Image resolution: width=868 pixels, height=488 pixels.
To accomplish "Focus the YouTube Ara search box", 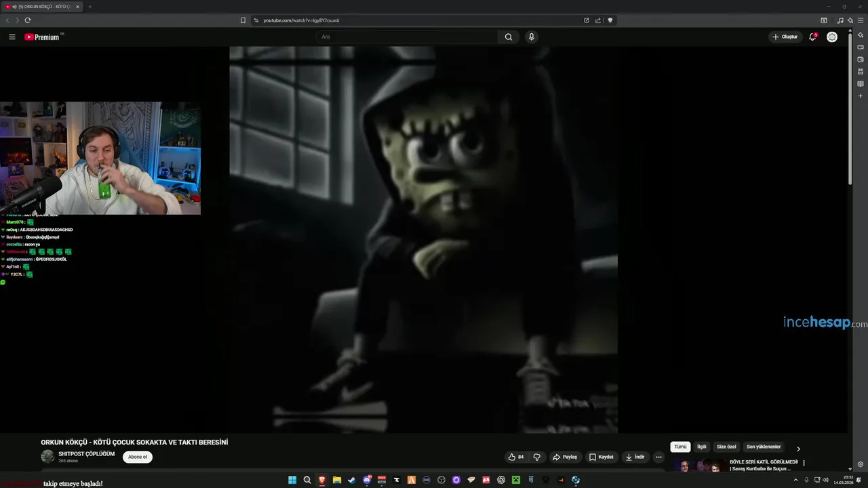I will coord(408,37).
